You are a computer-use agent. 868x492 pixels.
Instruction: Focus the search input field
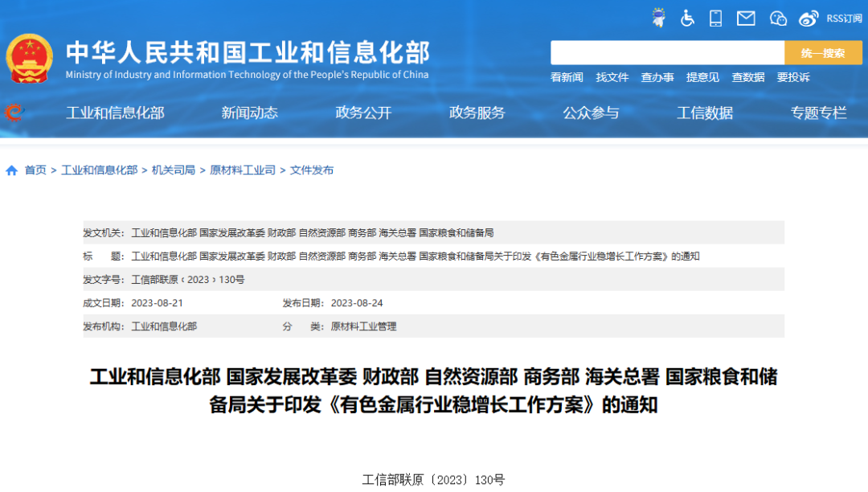coord(667,52)
